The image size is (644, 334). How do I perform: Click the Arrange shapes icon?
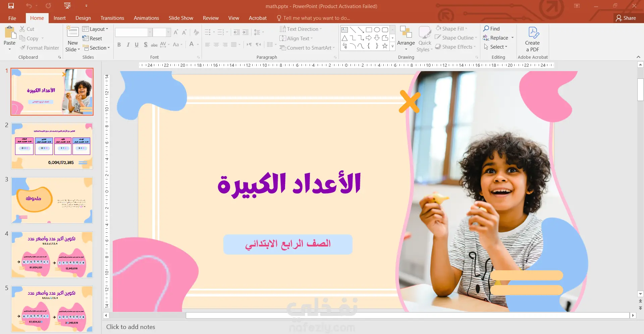[406, 32]
